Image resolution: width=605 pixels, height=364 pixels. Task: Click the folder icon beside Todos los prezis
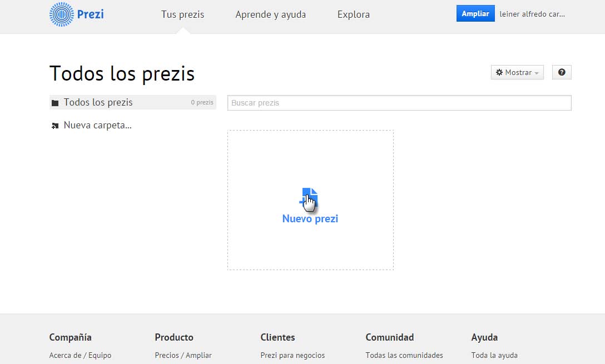[55, 103]
